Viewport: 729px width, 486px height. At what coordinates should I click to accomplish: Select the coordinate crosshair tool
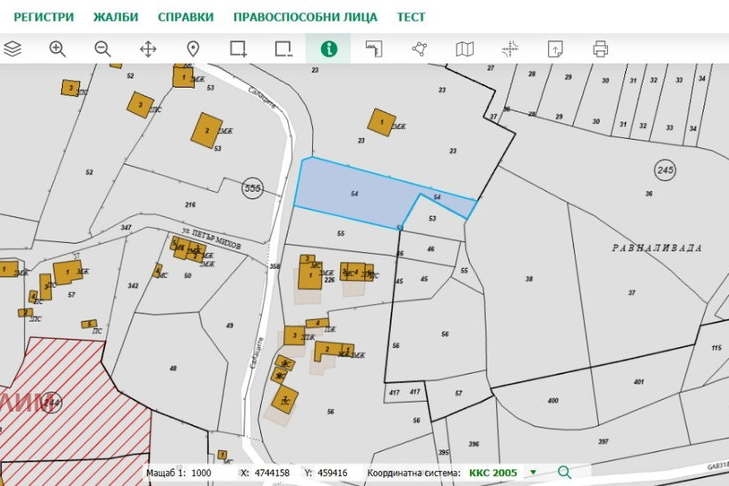[510, 48]
